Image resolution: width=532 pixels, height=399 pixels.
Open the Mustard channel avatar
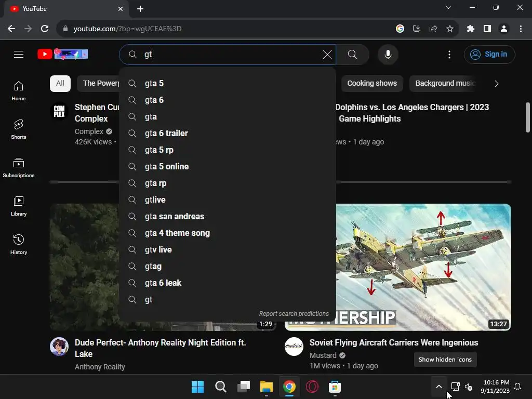[x=294, y=347]
